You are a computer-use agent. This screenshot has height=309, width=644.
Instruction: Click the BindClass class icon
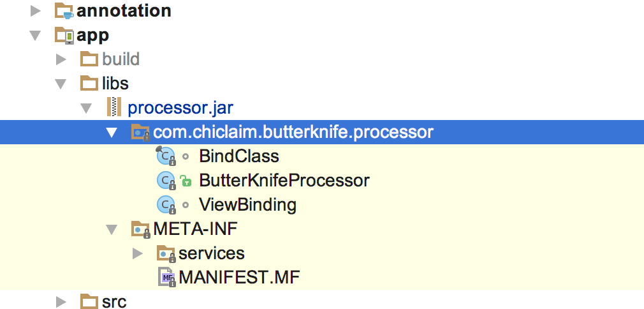[x=165, y=156]
